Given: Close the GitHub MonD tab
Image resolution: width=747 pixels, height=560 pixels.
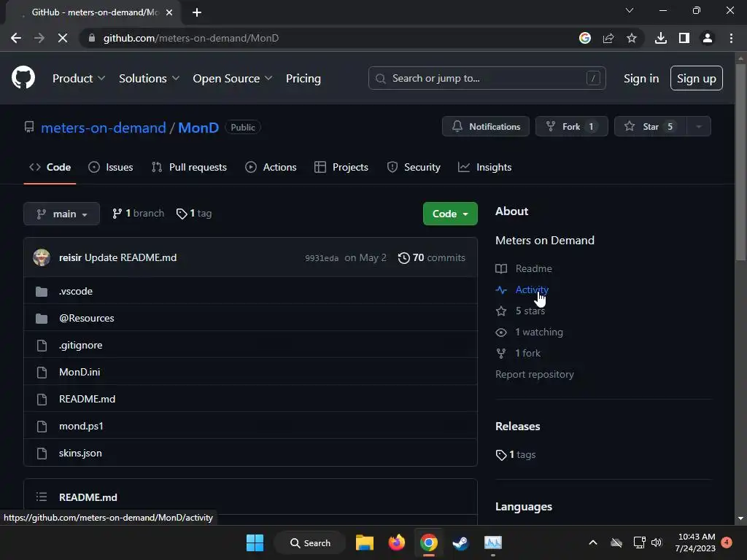Looking at the screenshot, I should (169, 12).
